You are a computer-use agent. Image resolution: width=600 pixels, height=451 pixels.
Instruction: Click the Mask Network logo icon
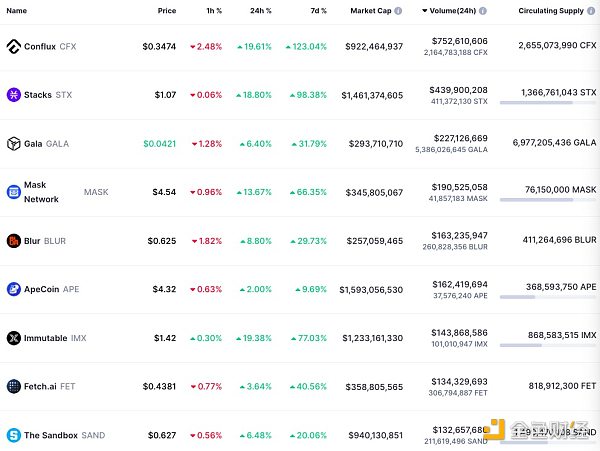tap(14, 191)
